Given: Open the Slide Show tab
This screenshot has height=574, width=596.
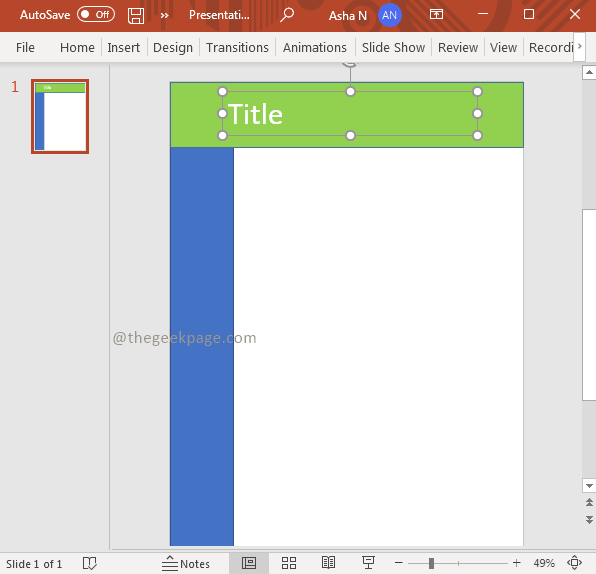Looking at the screenshot, I should (393, 48).
